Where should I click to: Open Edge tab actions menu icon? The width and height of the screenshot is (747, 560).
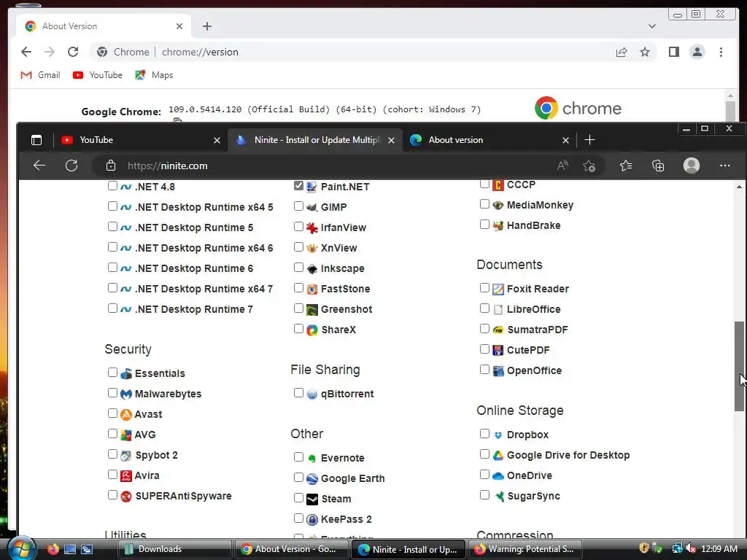point(36,139)
